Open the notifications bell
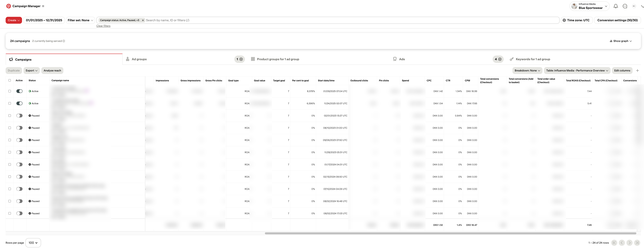Image resolution: width=644 pixels, height=249 pixels. pyautogui.click(x=616, y=6)
